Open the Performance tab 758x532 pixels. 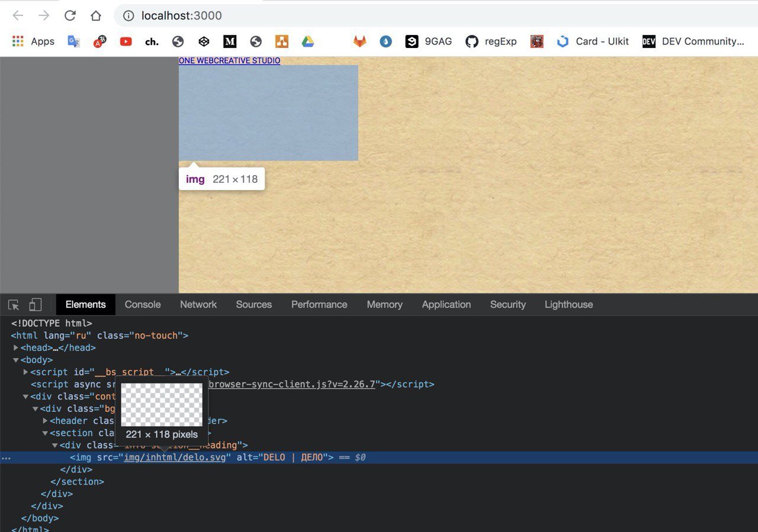tap(319, 305)
